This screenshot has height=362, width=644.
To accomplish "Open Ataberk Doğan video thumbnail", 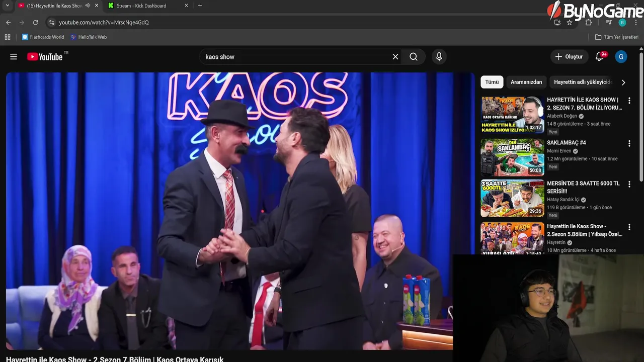I will (x=512, y=115).
